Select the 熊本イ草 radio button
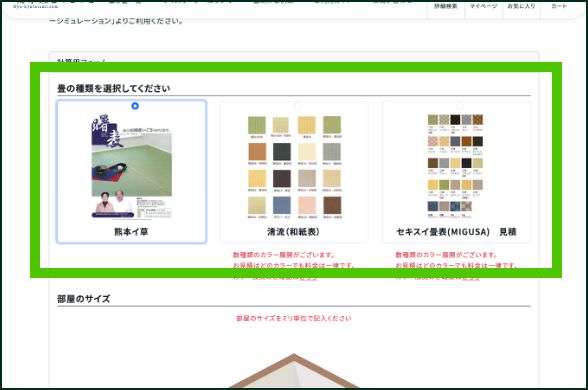The height and width of the screenshot is (390, 588). 135,106
